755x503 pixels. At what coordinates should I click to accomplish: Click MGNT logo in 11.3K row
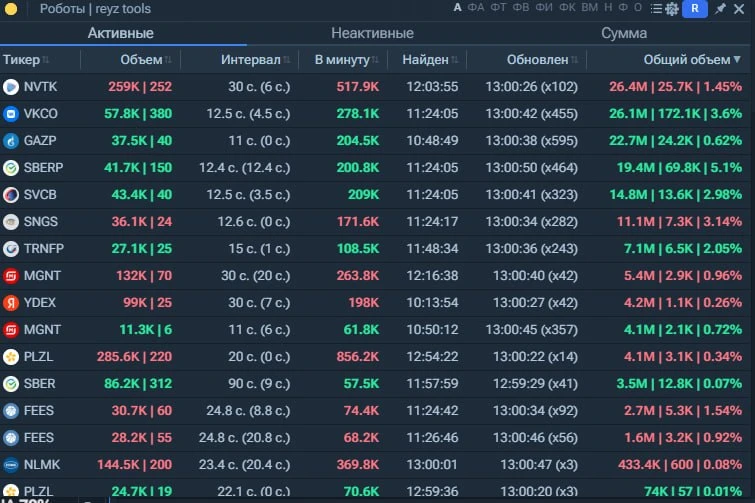click(x=11, y=330)
